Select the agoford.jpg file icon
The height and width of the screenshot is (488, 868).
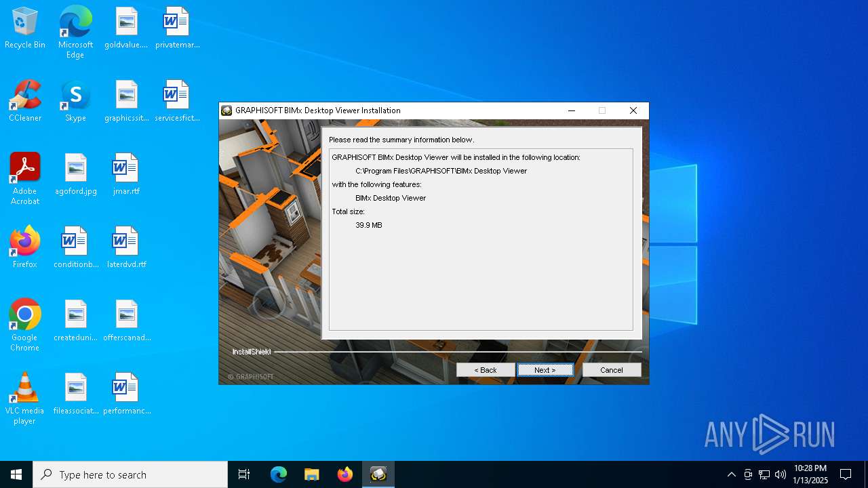(75, 175)
